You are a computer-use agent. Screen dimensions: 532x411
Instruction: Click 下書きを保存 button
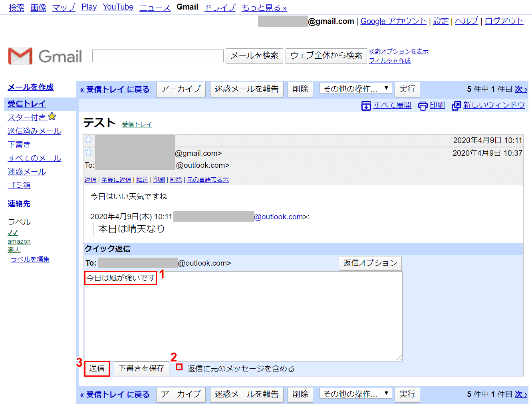point(141,368)
